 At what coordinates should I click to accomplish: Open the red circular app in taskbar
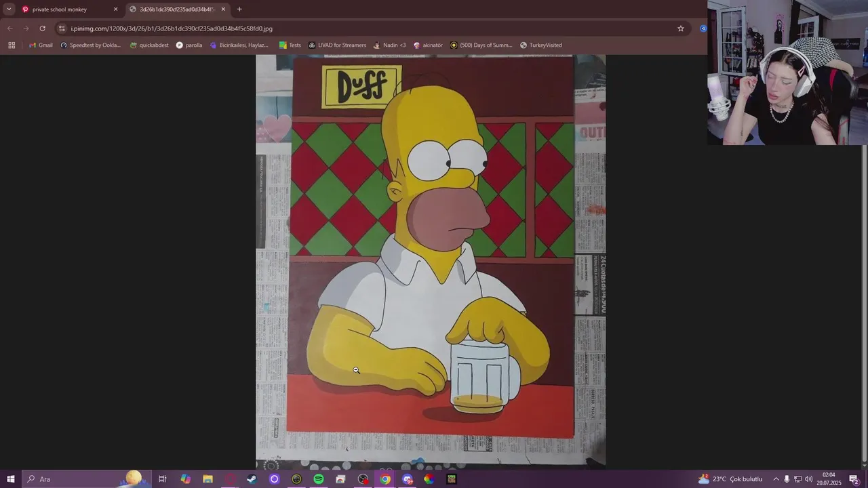230,479
